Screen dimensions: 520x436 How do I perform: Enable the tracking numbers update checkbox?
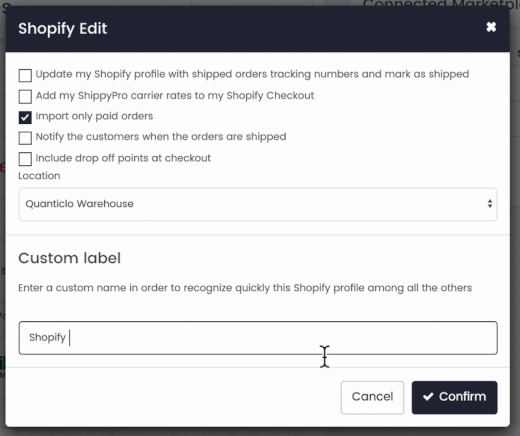pos(25,75)
